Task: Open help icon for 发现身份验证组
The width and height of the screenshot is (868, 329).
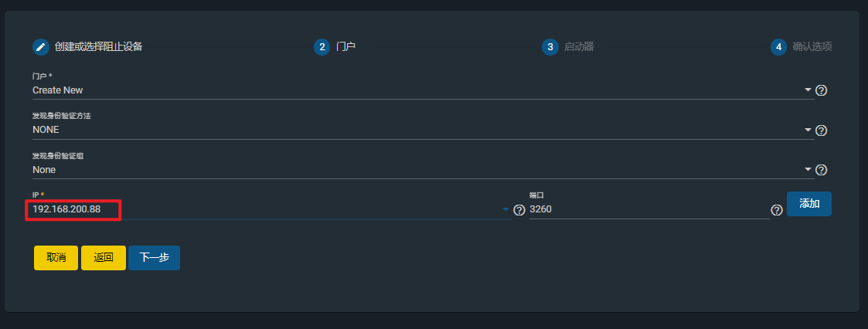Action: [822, 170]
